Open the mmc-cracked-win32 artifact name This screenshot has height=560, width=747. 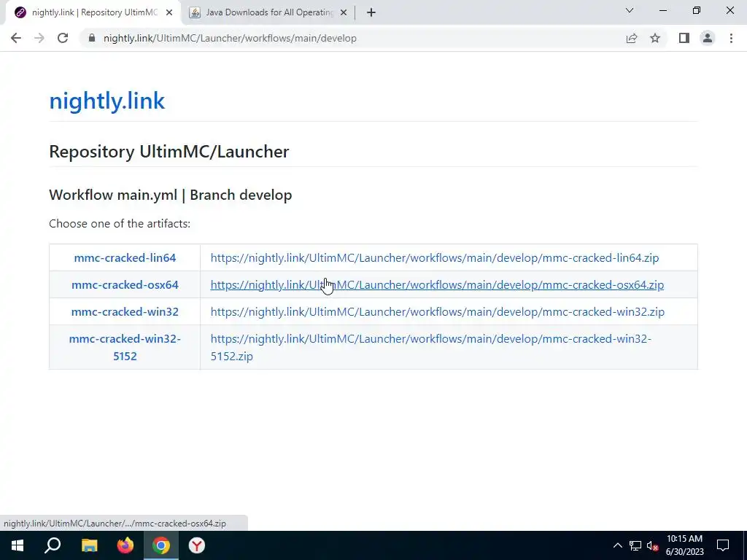click(x=125, y=312)
